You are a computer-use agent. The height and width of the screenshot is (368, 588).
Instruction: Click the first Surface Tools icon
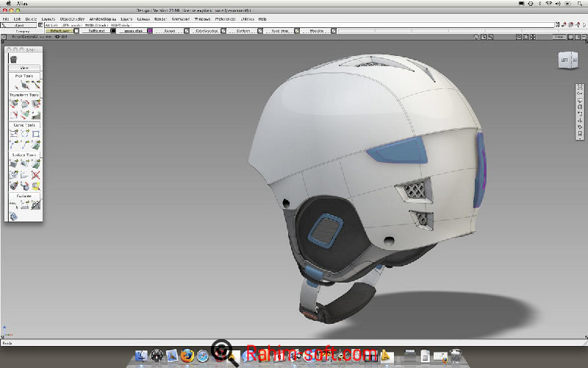click(14, 163)
